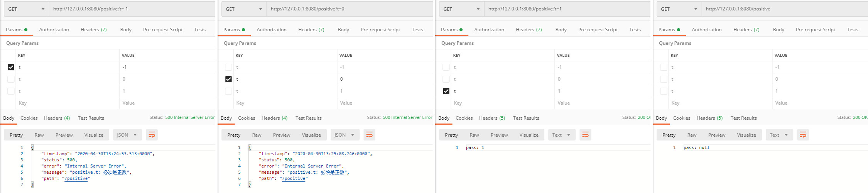Click the URL field containing positive?t=1
Viewport: 868px width, 193px height.
(567, 9)
